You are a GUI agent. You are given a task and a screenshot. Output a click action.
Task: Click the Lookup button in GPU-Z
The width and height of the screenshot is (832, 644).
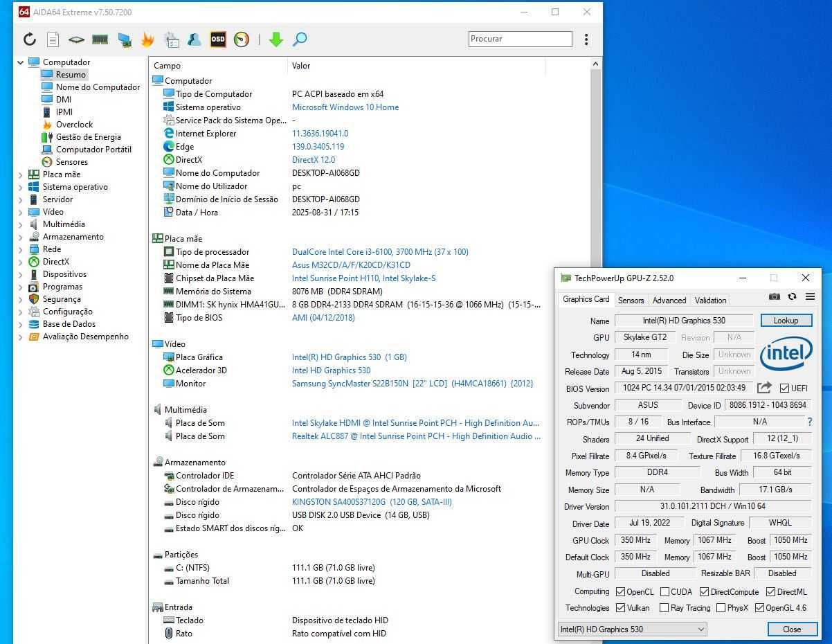pos(786,321)
